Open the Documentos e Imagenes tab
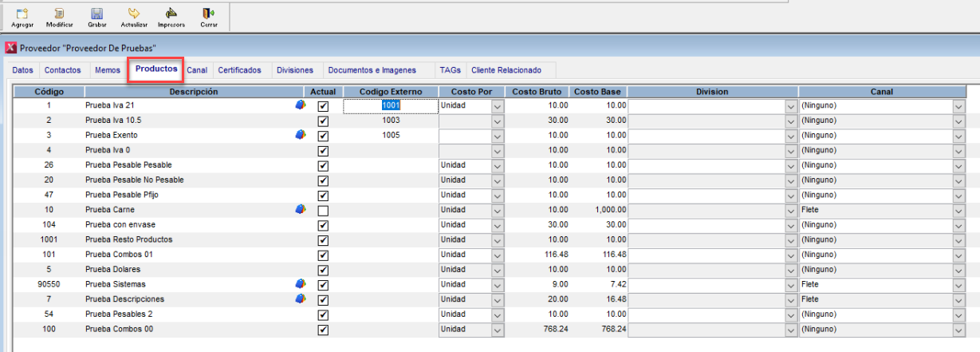The height and width of the screenshot is (352, 980). [372, 70]
